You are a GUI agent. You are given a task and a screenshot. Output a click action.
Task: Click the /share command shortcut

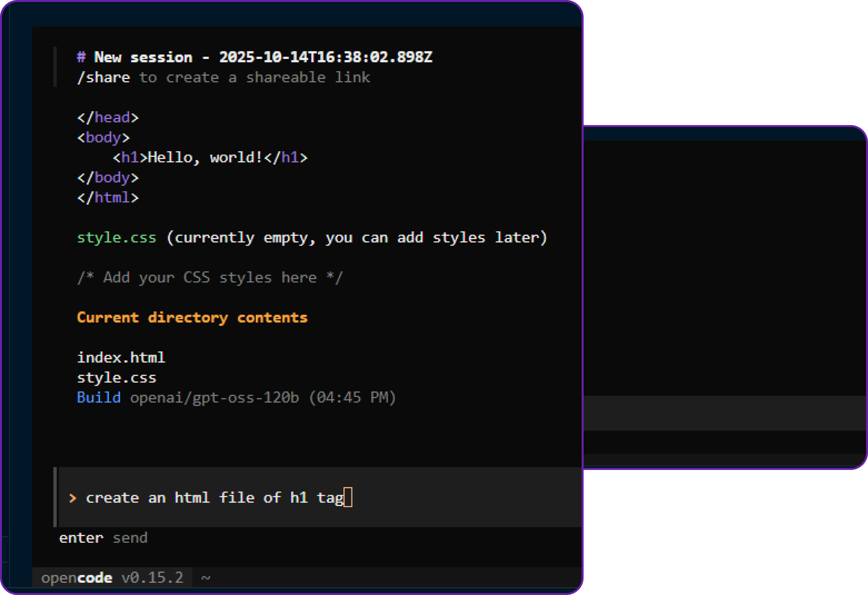104,77
